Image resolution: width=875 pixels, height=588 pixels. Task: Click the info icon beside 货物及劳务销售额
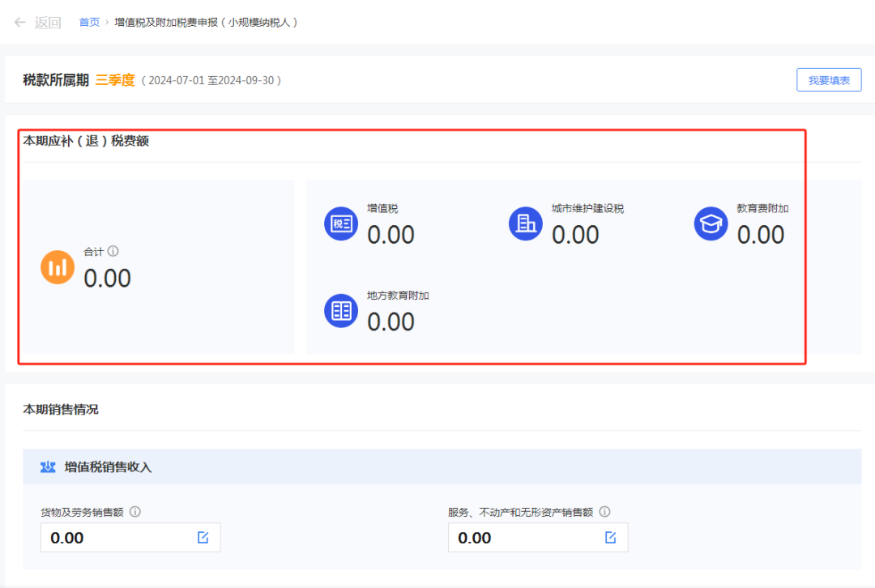(135, 512)
